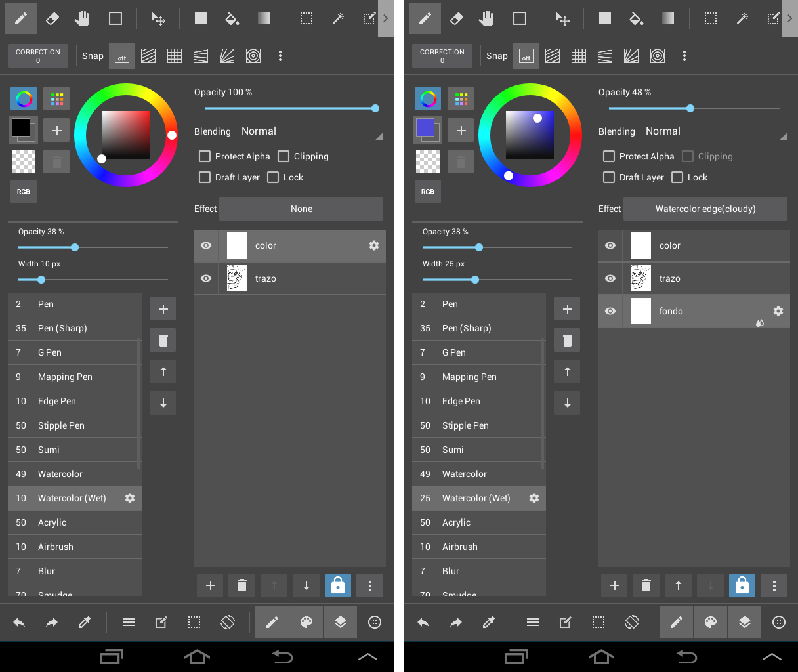
Task: Hide the fondo layer with eye icon
Action: (610, 311)
